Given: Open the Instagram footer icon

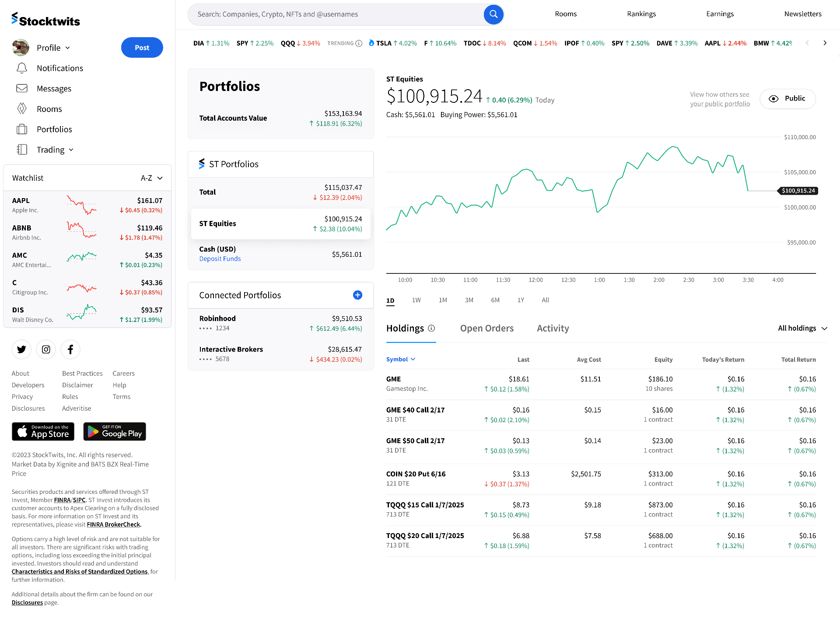Looking at the screenshot, I should click(46, 349).
